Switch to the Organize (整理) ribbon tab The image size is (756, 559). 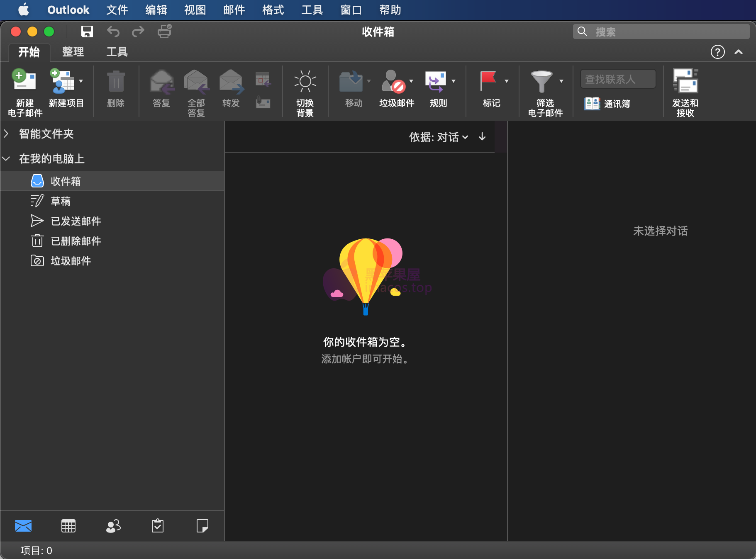(x=73, y=52)
